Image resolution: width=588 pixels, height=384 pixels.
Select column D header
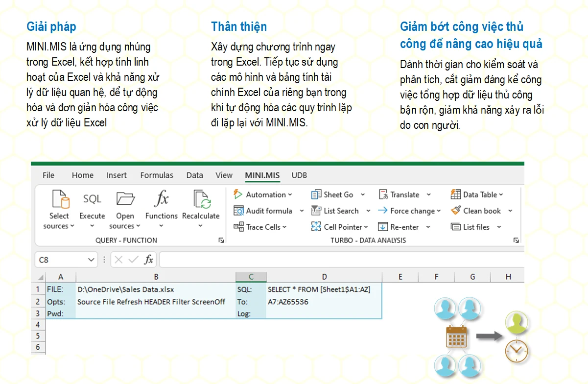[x=324, y=277]
